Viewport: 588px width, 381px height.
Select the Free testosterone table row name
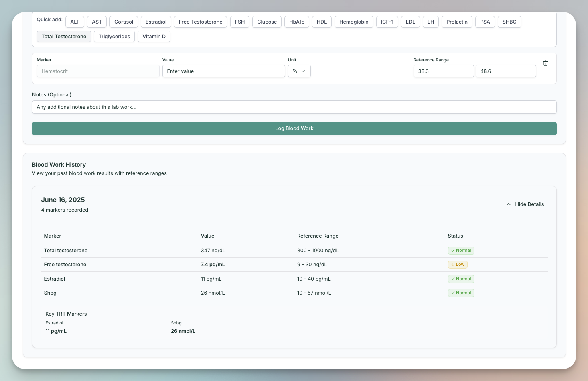click(65, 264)
